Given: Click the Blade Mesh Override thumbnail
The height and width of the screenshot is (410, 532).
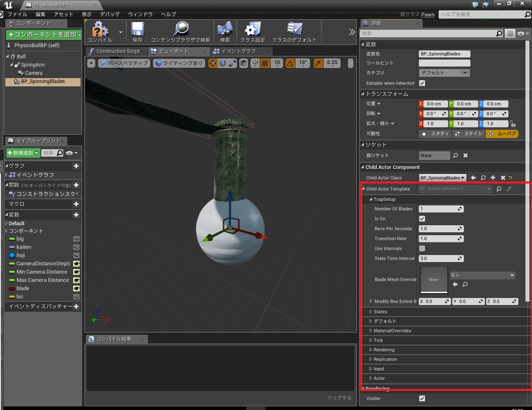Looking at the screenshot, I should (434, 279).
